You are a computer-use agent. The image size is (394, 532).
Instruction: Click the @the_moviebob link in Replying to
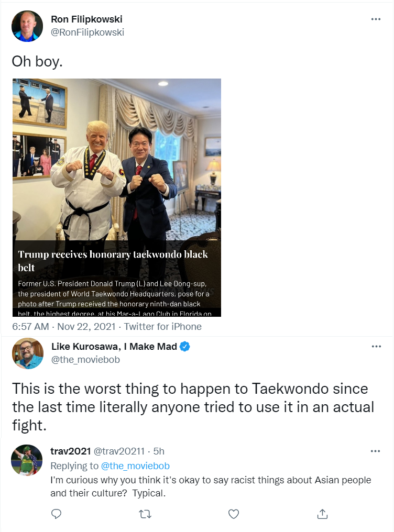point(135,466)
